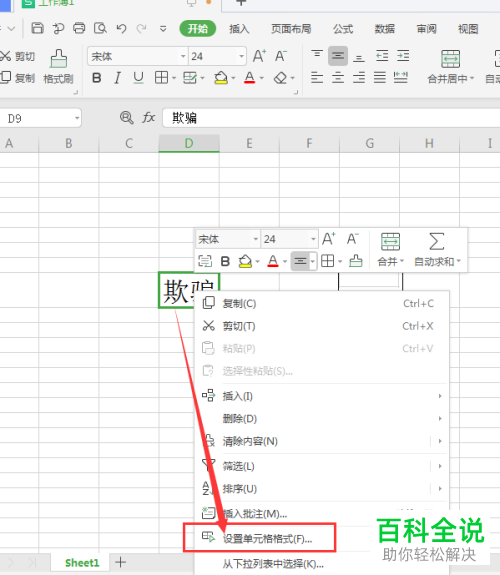Align text left in the ribbon
This screenshot has height=575, width=500.
tap(317, 77)
